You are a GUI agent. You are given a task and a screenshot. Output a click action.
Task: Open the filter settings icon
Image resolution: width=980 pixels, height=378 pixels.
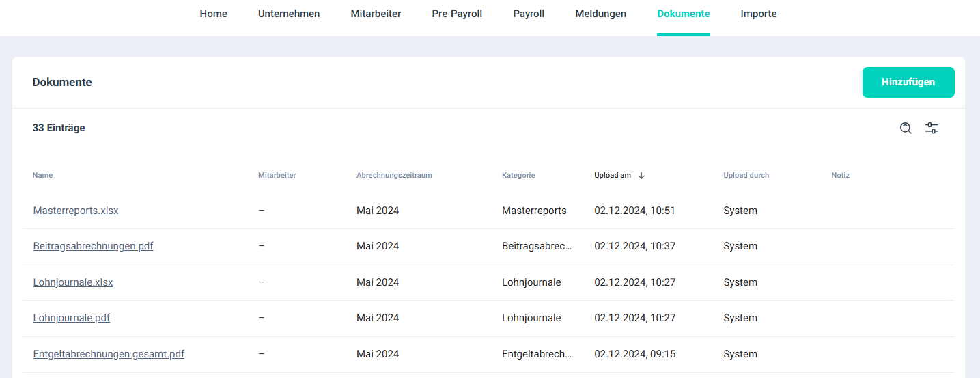click(x=932, y=128)
